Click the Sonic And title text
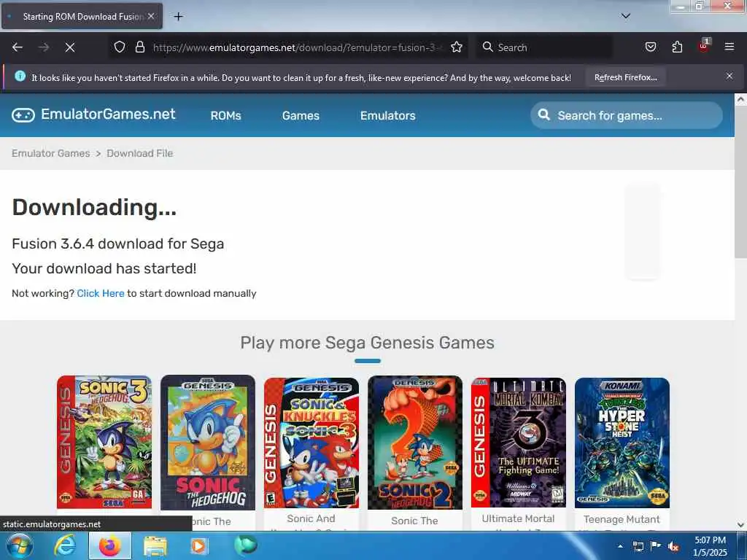Screen dimensions: 747x560 (x=311, y=518)
